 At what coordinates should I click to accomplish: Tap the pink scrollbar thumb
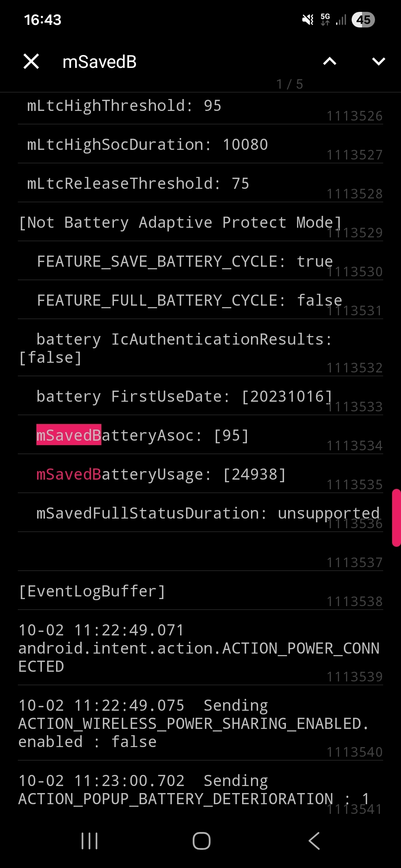(x=396, y=518)
